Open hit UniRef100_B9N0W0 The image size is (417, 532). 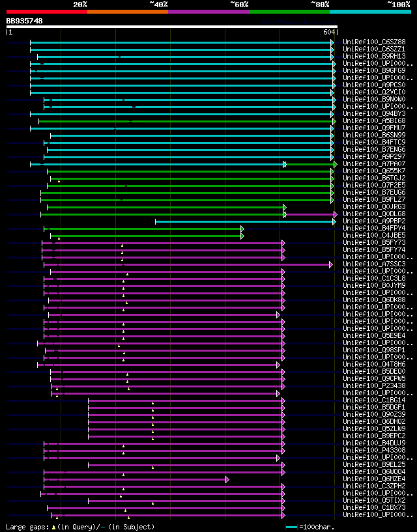click(x=374, y=100)
